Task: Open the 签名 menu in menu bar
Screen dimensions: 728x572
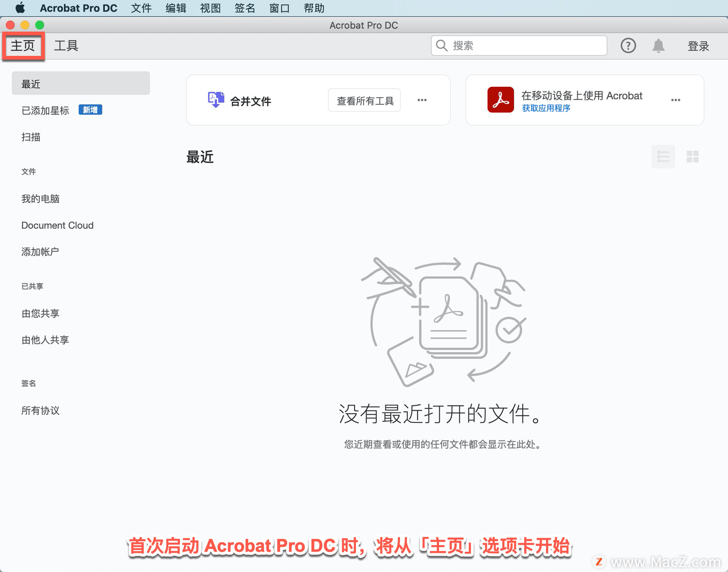Action: point(245,8)
